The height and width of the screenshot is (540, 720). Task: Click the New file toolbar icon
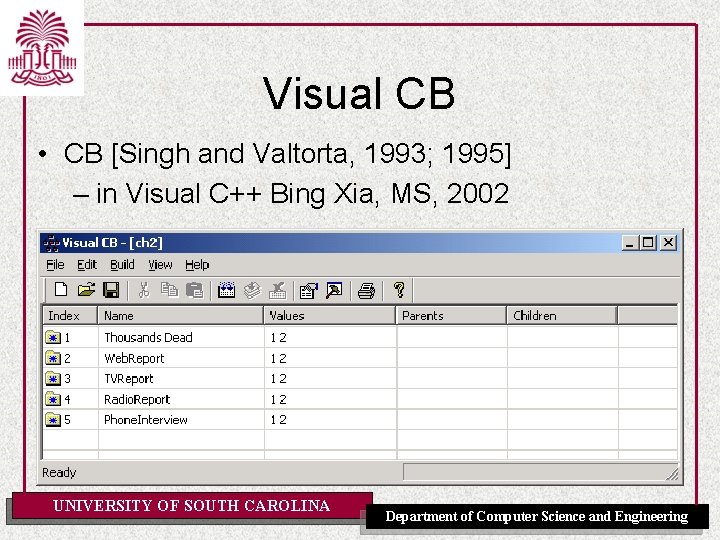(61, 290)
